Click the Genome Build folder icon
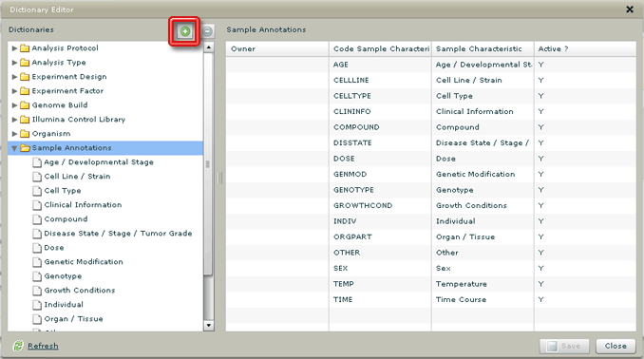The width and height of the screenshot is (644, 359). point(25,105)
